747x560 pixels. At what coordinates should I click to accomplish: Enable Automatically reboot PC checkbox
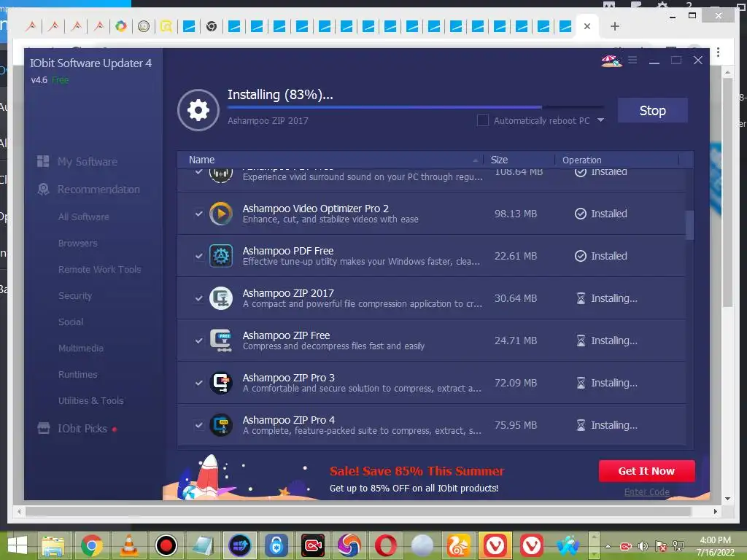483,120
